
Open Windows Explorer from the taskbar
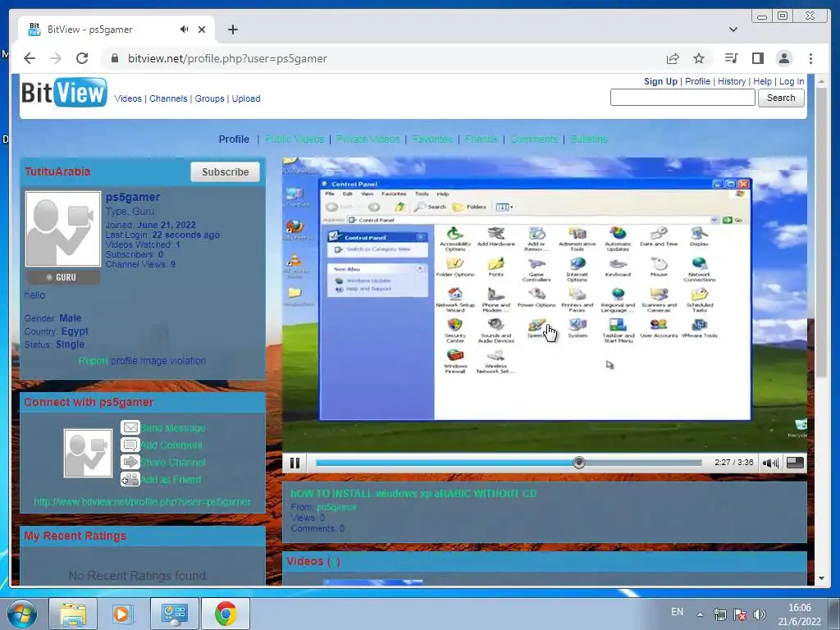(x=73, y=614)
